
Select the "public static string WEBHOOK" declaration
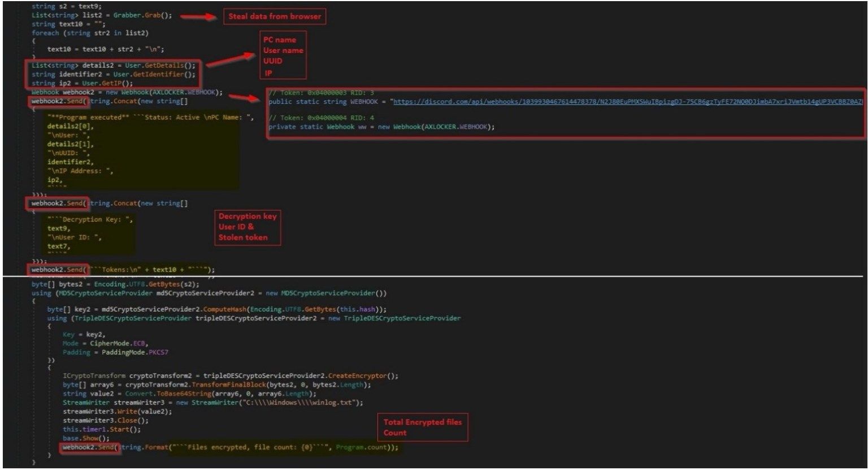(x=566, y=102)
